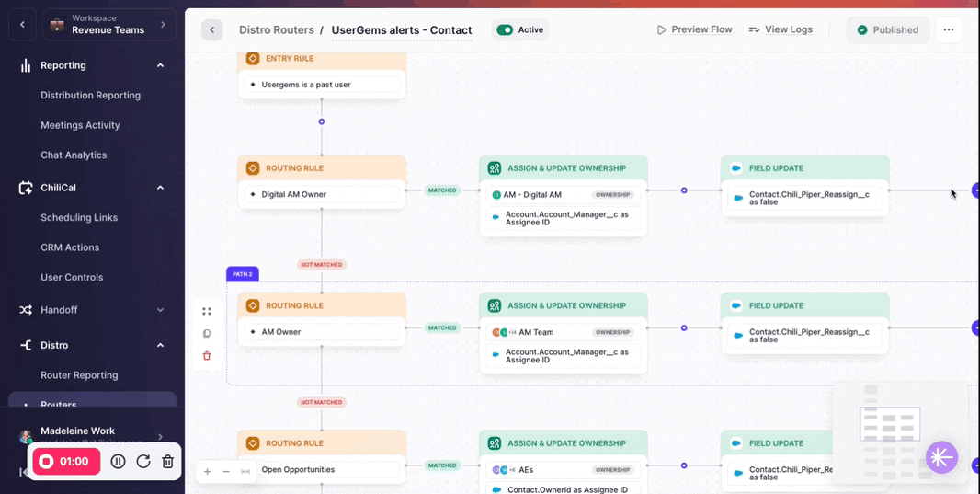The image size is (980, 494).
Task: Pause the screen recording
Action: [118, 462]
